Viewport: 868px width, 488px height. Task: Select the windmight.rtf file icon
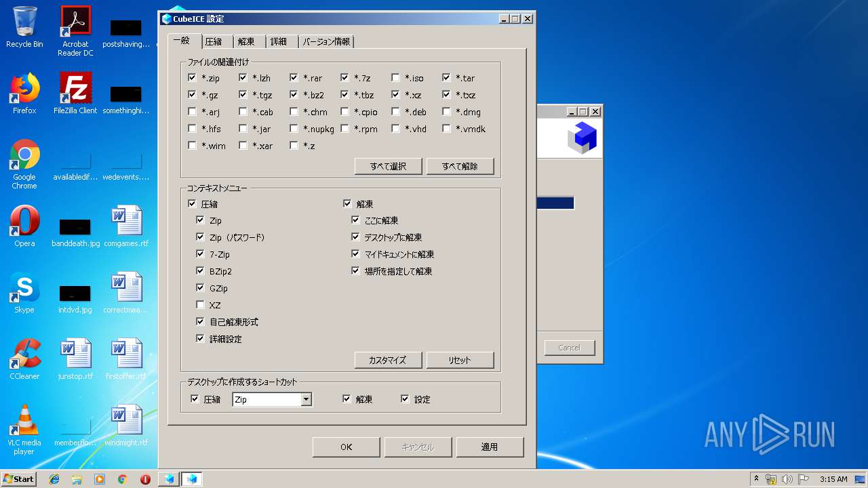pyautogui.click(x=126, y=426)
